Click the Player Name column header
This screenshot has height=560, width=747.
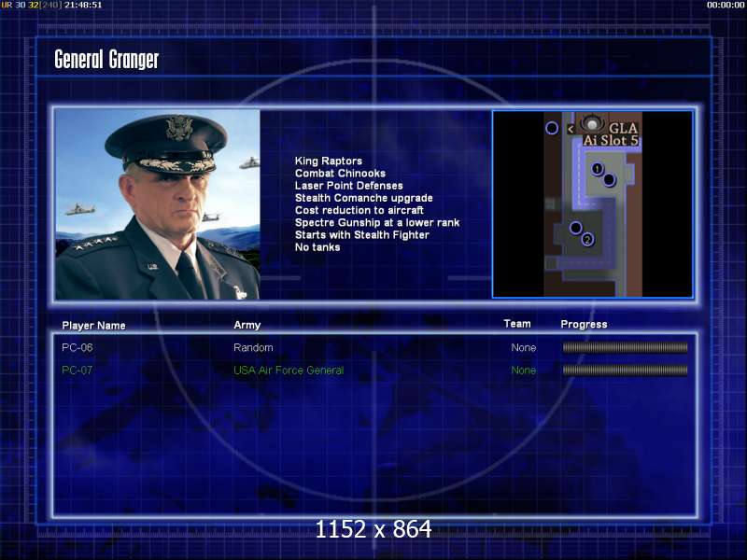(94, 325)
